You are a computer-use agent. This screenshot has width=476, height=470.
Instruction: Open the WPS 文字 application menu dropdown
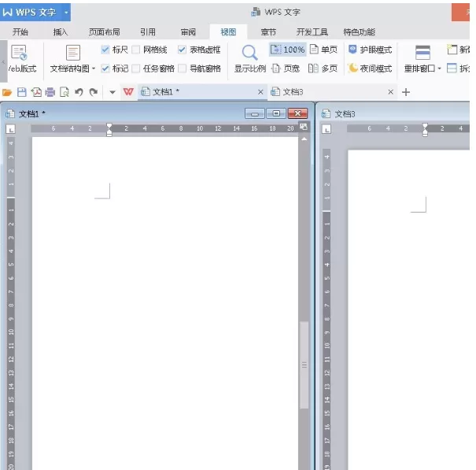66,13
